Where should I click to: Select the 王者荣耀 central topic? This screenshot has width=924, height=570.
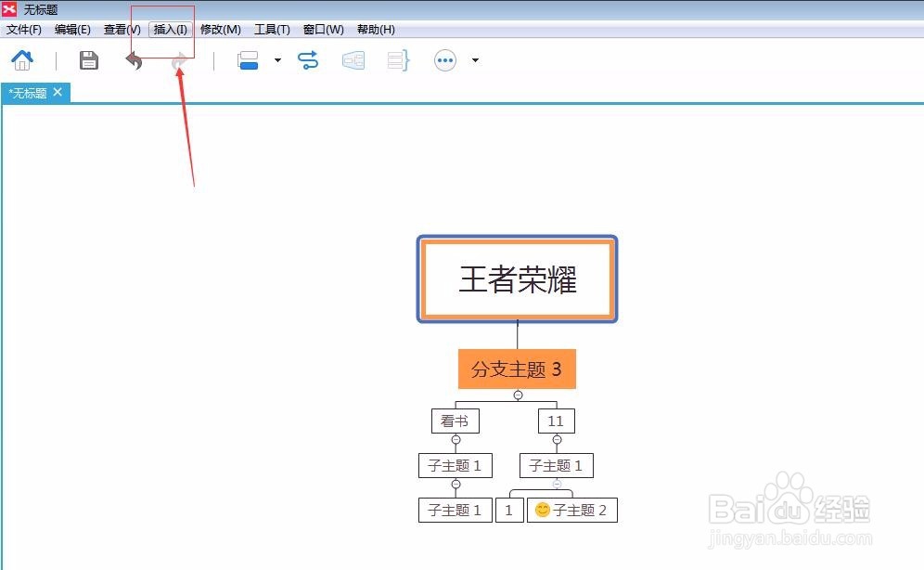517,279
